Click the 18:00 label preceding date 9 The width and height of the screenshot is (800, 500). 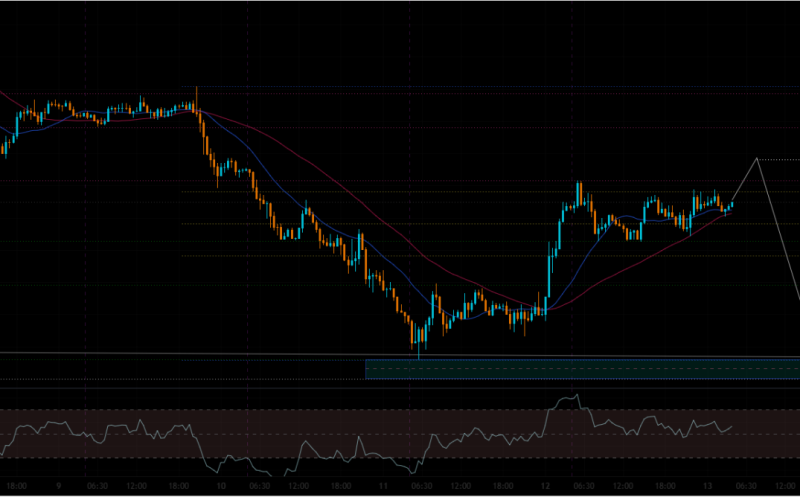click(16, 486)
